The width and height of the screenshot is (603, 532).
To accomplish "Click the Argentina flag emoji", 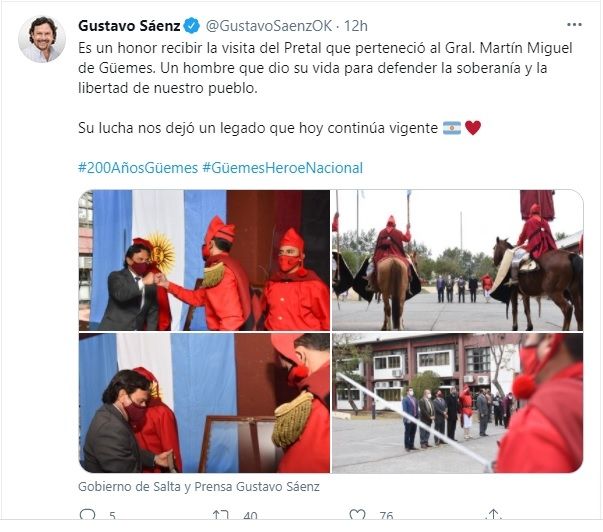I will [452, 128].
